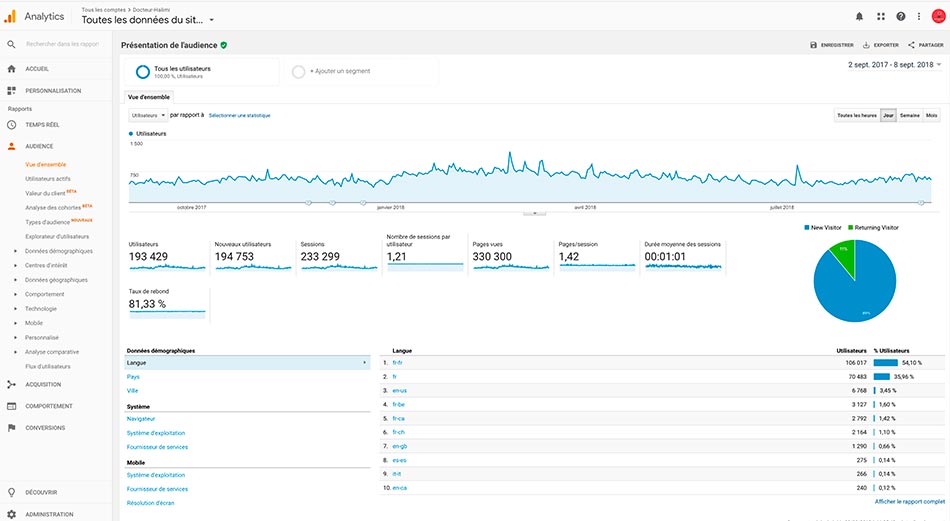Click the notifications bell icon

(859, 16)
